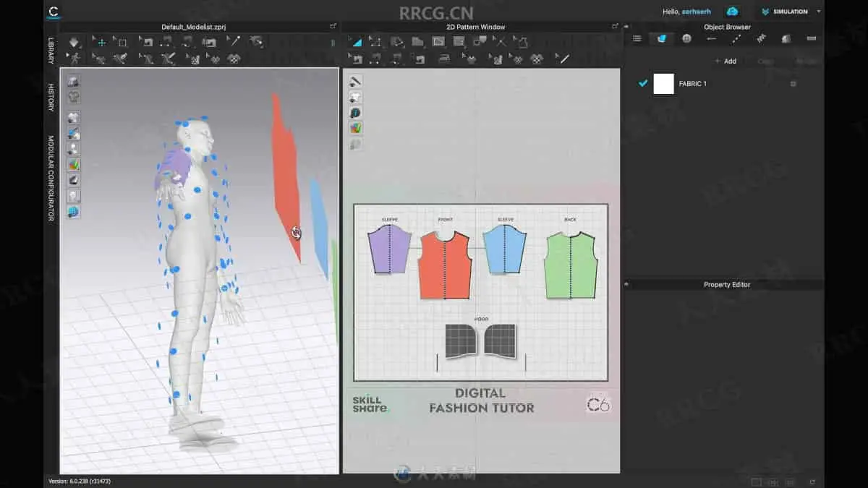This screenshot has width=868, height=488.
Task: Select the blue SLEEVE pattern piece
Action: [x=503, y=249]
